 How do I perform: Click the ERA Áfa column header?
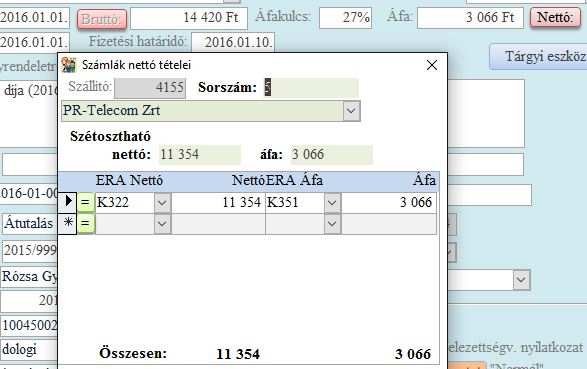(295, 181)
